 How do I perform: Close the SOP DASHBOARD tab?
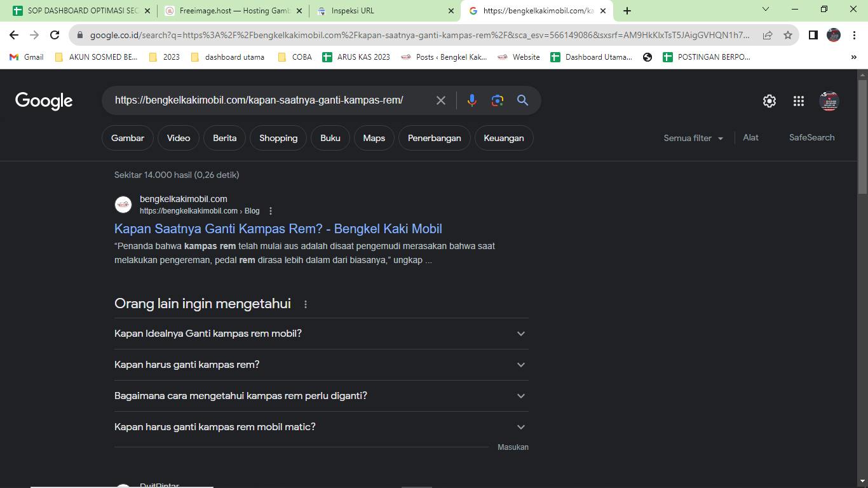[148, 11]
